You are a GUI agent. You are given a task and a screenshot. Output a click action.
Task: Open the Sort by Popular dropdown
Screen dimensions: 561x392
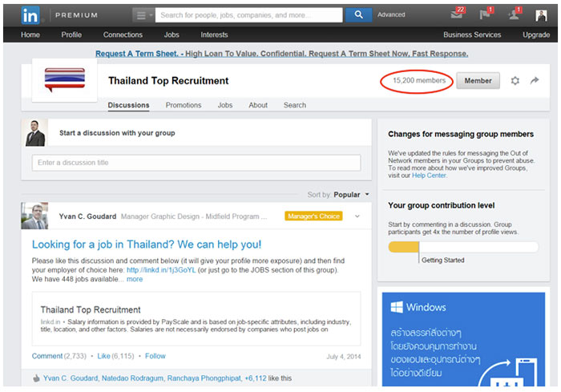(x=351, y=195)
